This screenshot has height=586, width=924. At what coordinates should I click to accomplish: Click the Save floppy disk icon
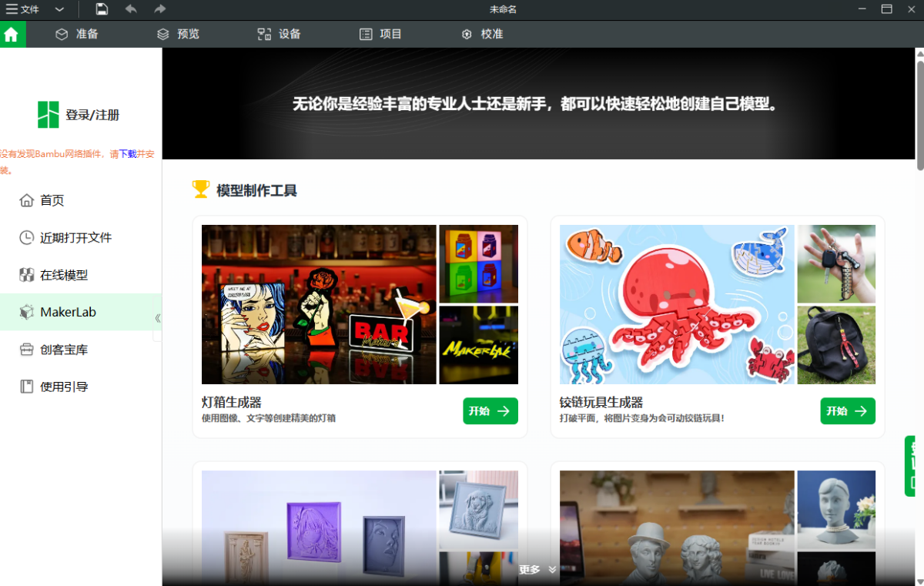coord(102,9)
